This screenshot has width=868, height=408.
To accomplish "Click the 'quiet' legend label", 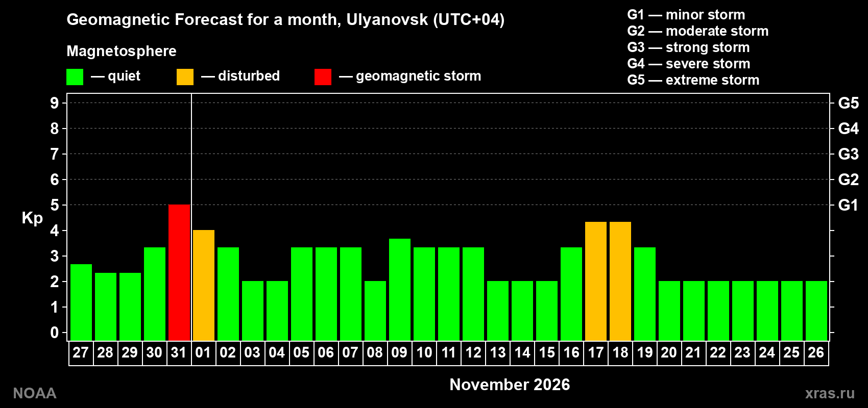I will point(124,76).
